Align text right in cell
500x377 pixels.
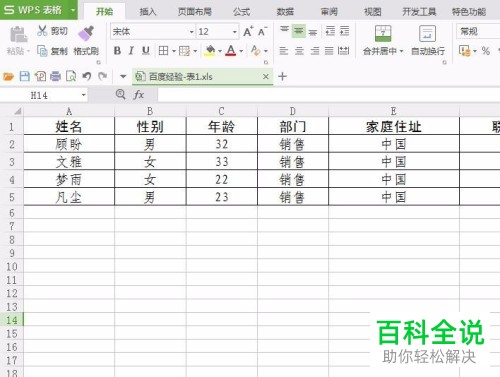(x=315, y=51)
